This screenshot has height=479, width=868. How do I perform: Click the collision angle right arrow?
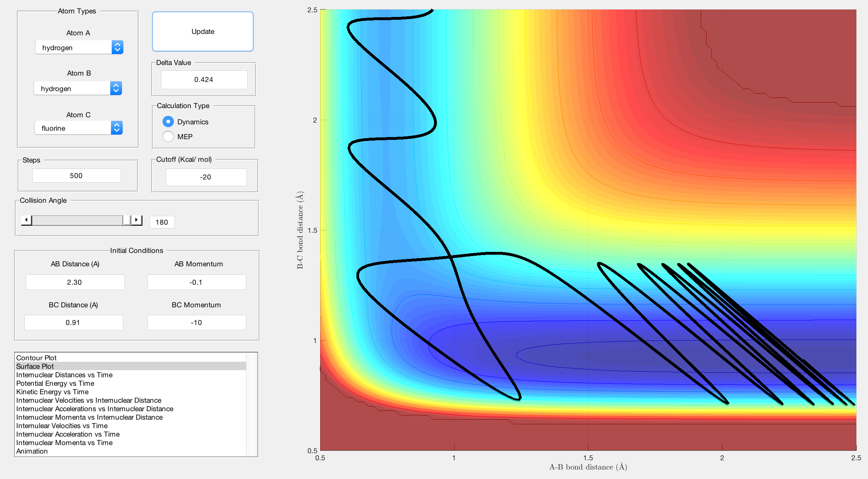[x=136, y=220]
